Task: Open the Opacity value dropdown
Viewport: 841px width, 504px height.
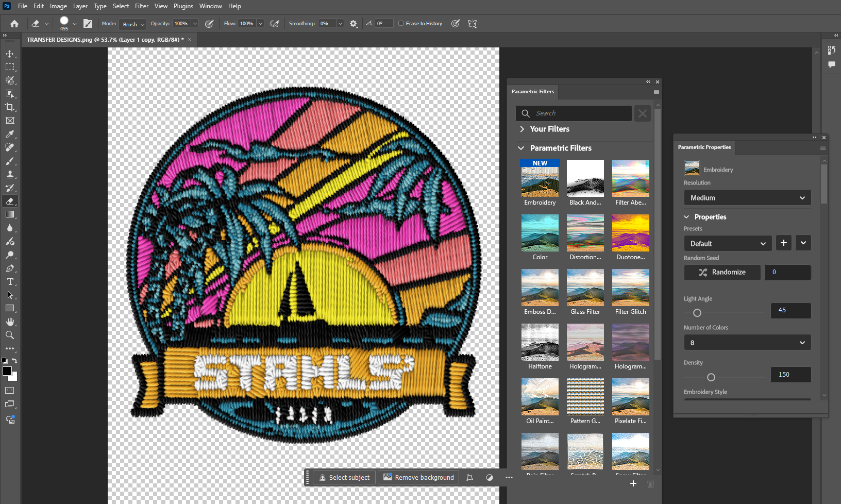Action: tap(195, 24)
